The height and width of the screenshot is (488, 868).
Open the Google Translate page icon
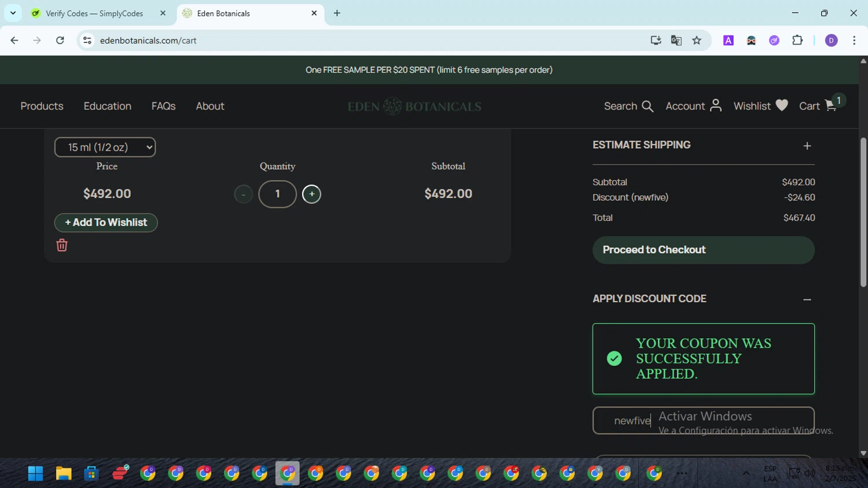pos(676,41)
